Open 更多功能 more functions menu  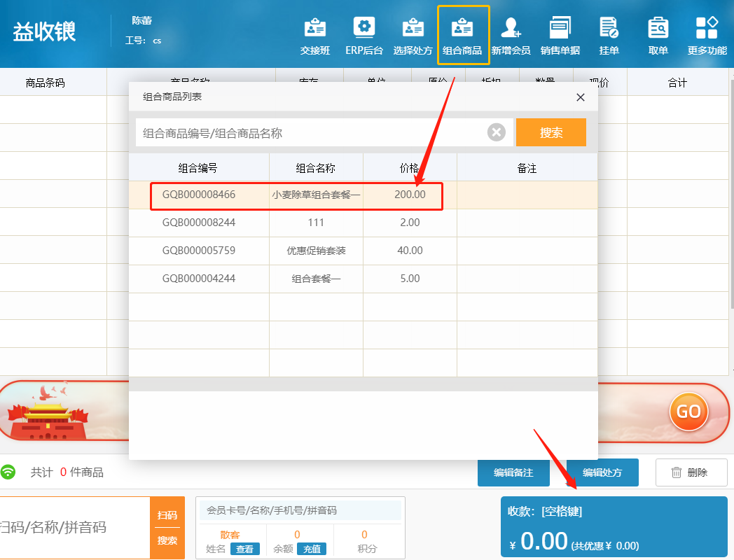click(707, 36)
